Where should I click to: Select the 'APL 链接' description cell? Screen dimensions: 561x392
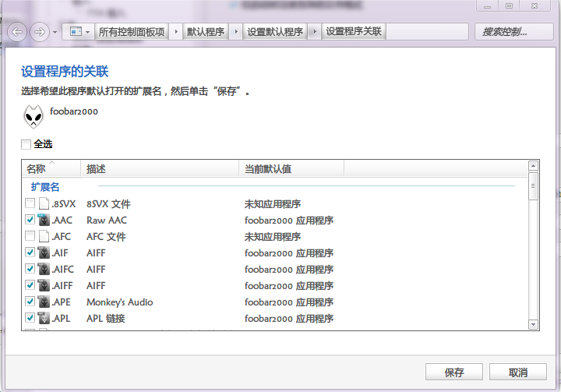tap(105, 318)
